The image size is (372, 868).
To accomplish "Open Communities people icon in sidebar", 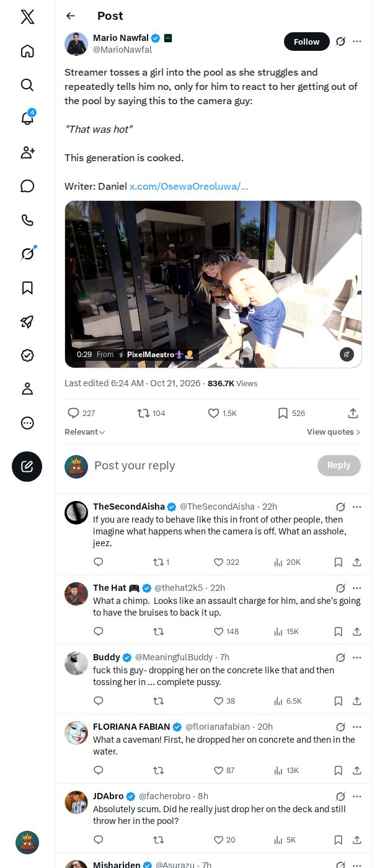I will pos(27,153).
